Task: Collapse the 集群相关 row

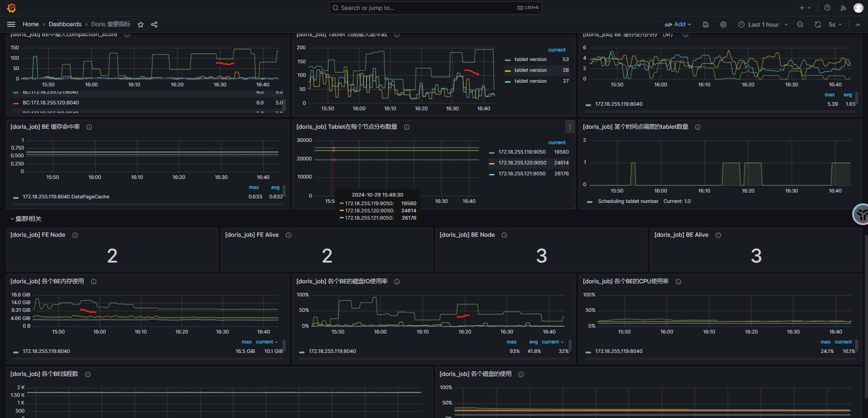Action: [x=26, y=219]
